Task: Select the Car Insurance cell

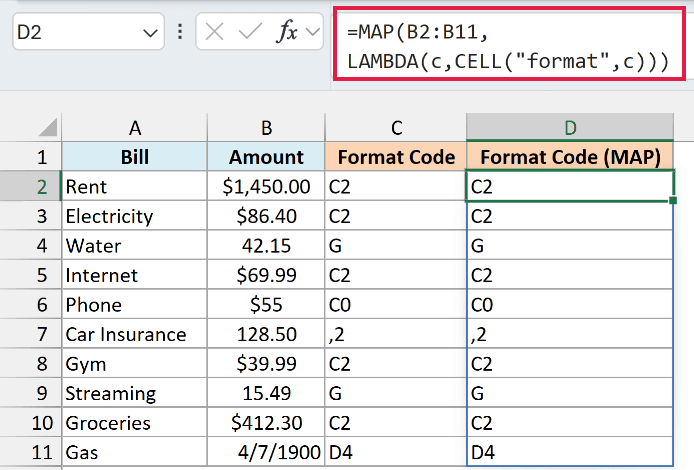Action: pyautogui.click(x=135, y=334)
